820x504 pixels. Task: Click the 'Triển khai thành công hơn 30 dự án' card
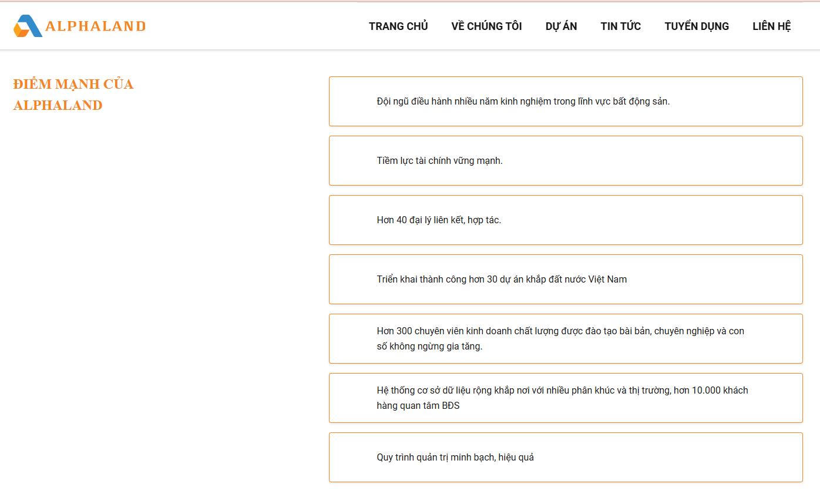click(565, 279)
